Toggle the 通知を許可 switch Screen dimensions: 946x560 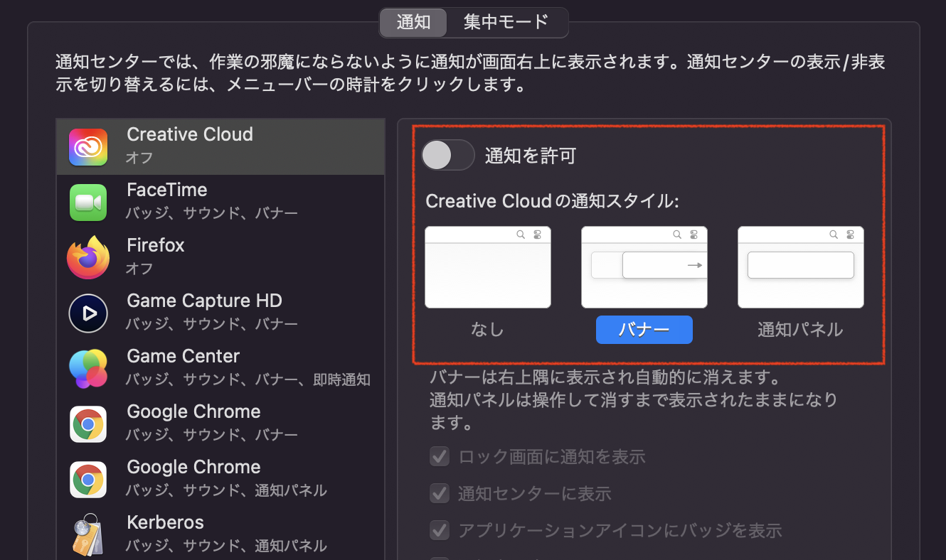coord(448,155)
